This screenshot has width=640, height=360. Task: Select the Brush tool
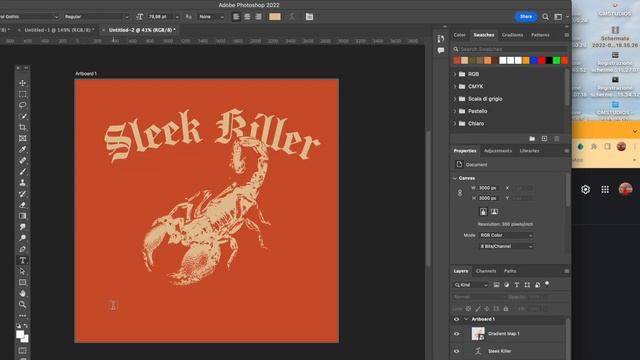click(22, 171)
